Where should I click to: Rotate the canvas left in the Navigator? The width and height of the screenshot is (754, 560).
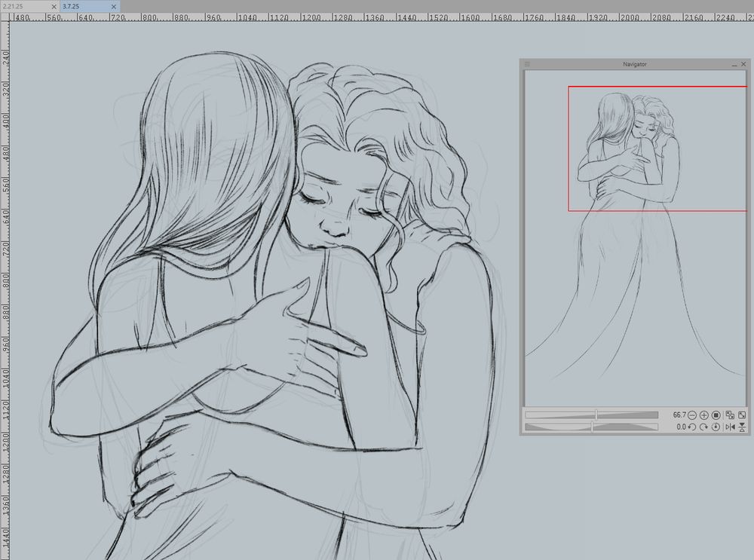tap(692, 427)
